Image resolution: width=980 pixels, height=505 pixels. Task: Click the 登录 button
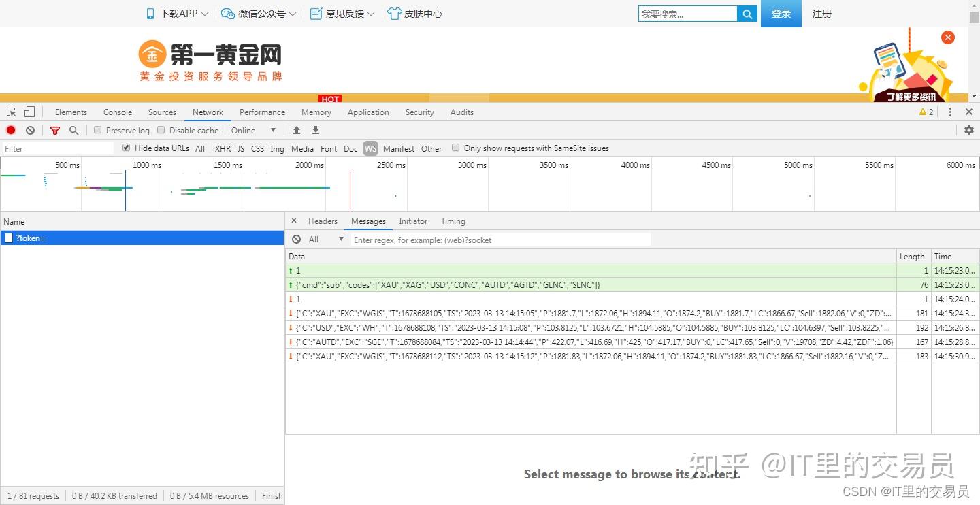pyautogui.click(x=781, y=13)
